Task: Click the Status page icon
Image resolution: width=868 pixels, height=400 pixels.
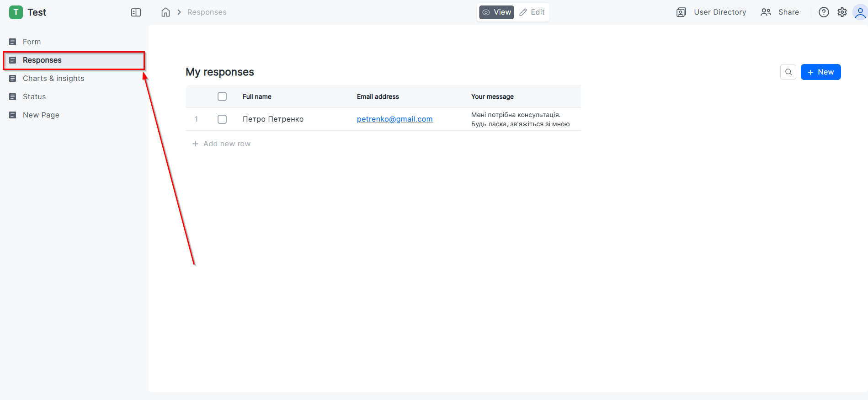Action: click(x=13, y=97)
